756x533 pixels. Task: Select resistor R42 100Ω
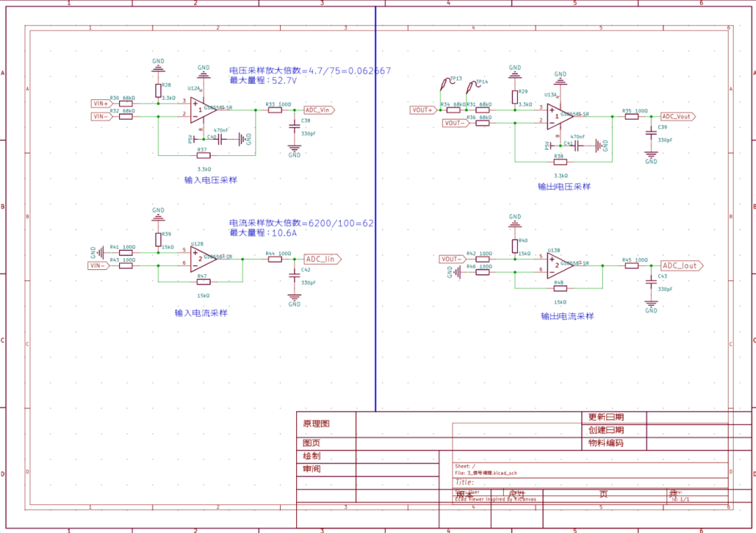click(x=482, y=260)
